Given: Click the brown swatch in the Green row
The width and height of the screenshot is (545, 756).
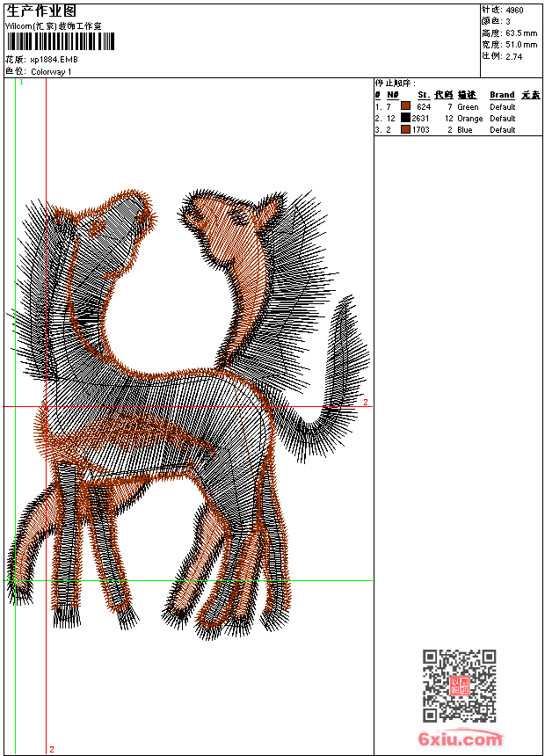Looking at the screenshot, I should pyautogui.click(x=405, y=106).
